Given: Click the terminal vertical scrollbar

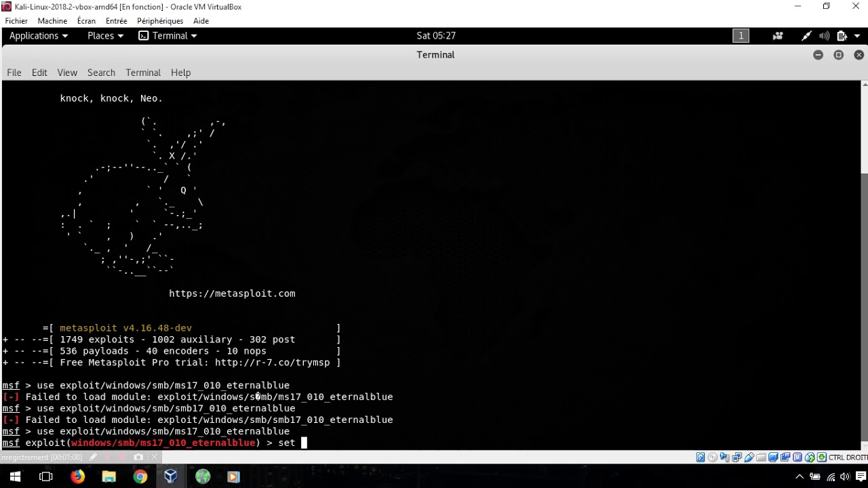Looking at the screenshot, I should [865, 264].
